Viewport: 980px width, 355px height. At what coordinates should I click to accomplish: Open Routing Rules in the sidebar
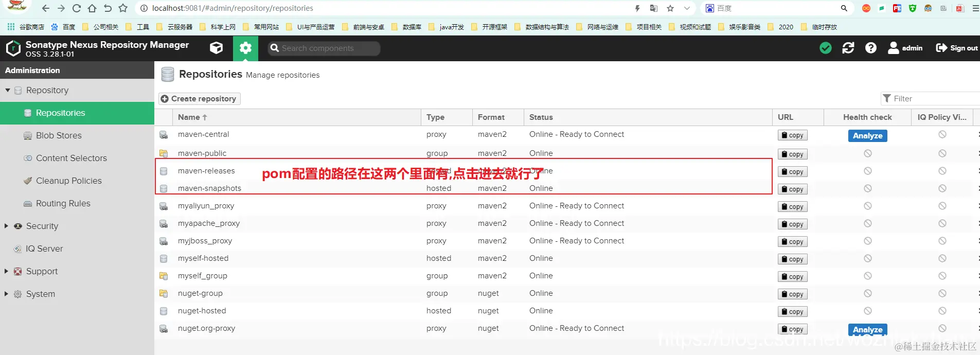[x=77, y=203]
